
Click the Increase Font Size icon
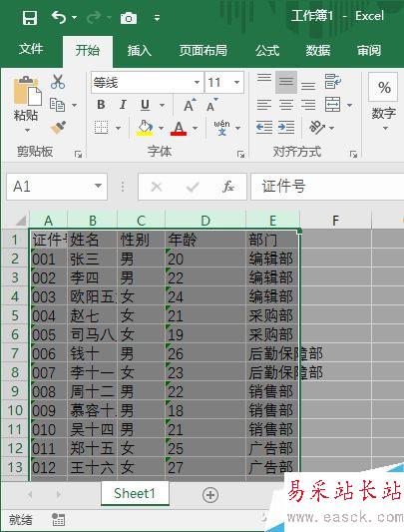[x=190, y=105]
